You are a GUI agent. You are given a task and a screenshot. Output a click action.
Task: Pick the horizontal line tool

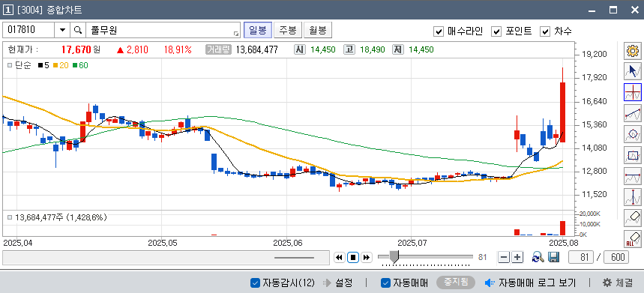point(633,175)
